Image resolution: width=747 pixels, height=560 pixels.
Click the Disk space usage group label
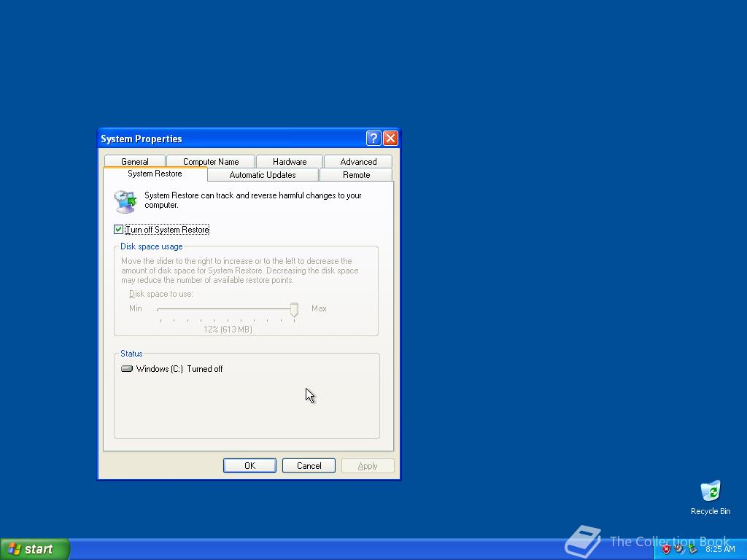pos(152,246)
